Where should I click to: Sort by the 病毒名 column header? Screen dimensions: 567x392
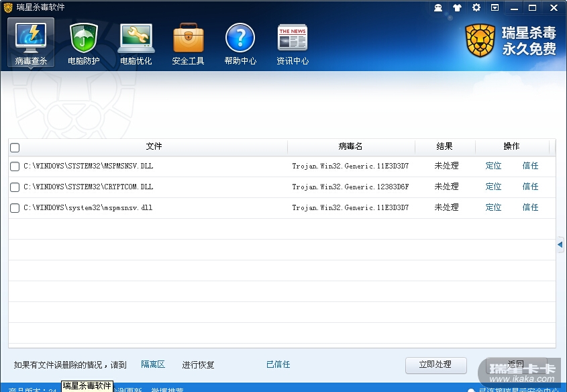pos(350,146)
